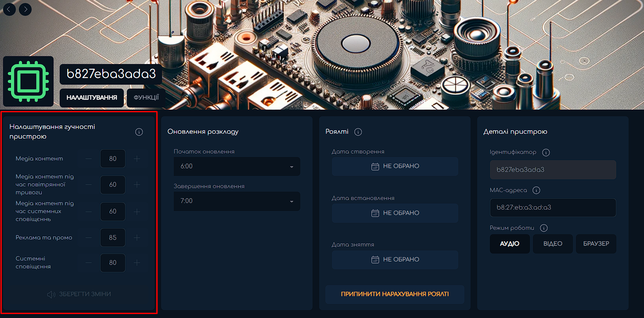
Task: Increase Медіа контент volume
Action: click(x=137, y=159)
